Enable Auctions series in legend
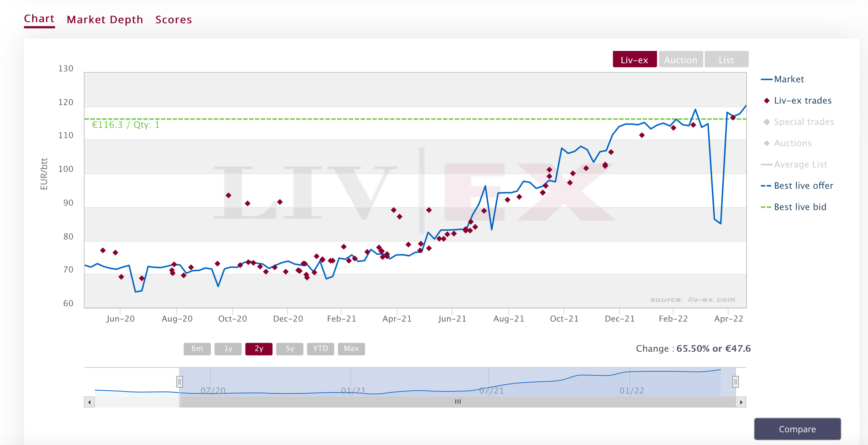 [787, 143]
